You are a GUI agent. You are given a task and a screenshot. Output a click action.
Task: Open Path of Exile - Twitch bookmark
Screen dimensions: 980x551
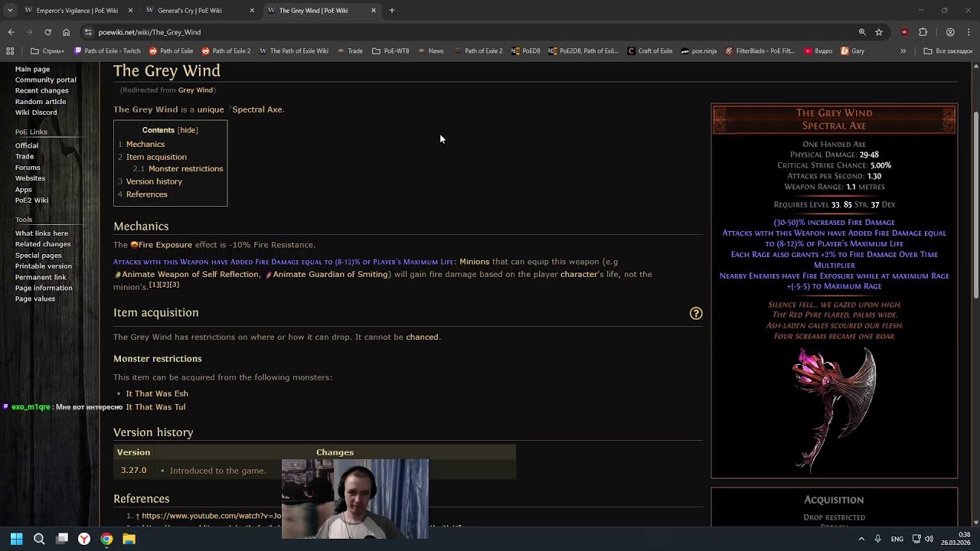[107, 51]
